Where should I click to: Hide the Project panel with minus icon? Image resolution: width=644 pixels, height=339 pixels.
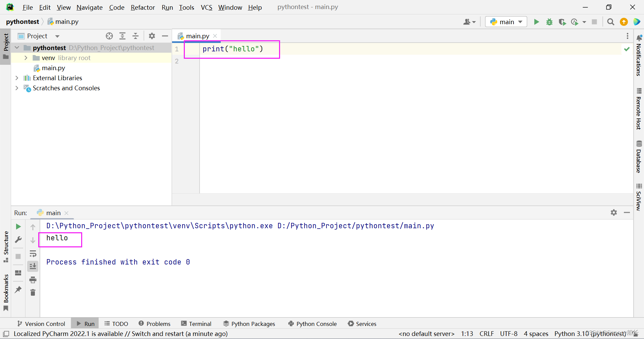point(165,36)
